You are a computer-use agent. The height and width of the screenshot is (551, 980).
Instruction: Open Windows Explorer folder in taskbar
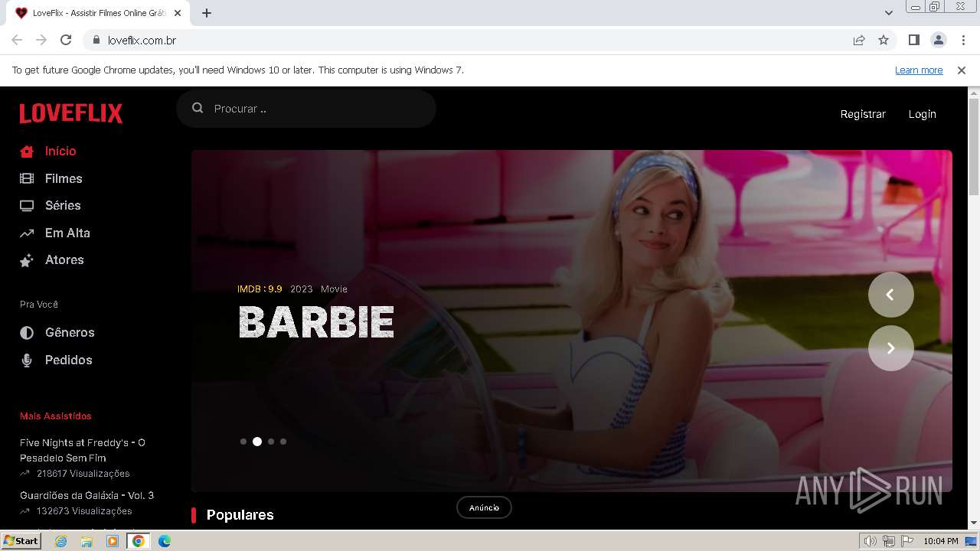pyautogui.click(x=87, y=541)
